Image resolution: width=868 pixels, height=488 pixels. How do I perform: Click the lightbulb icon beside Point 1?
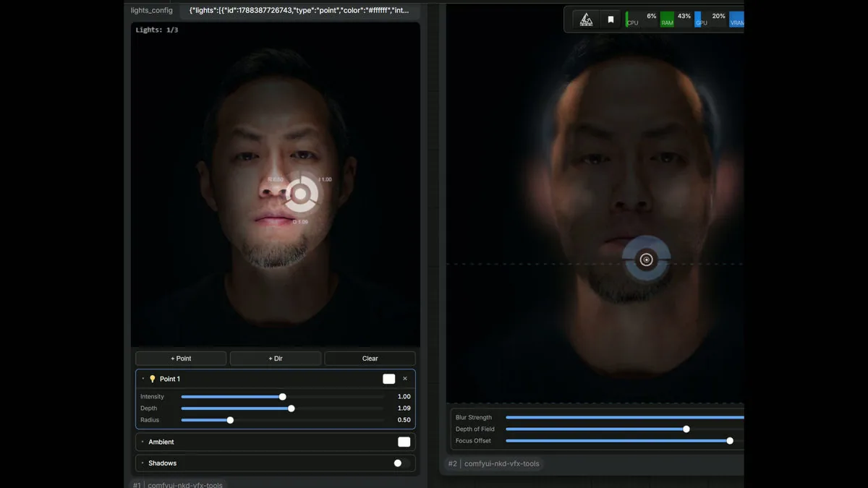coord(152,379)
